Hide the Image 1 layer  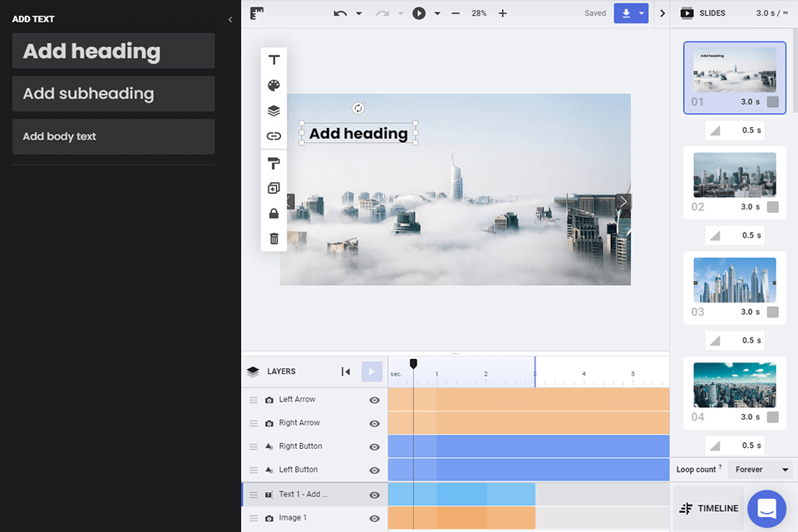point(375,518)
